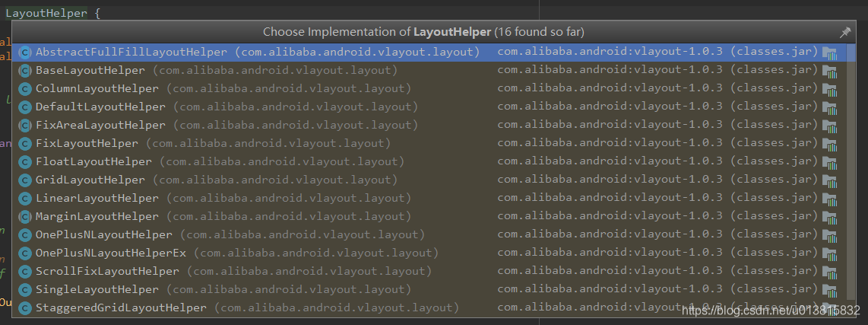868x325 pixels.
Task: Click class icon beside LinearLayoutHelper
Action: click(x=24, y=199)
